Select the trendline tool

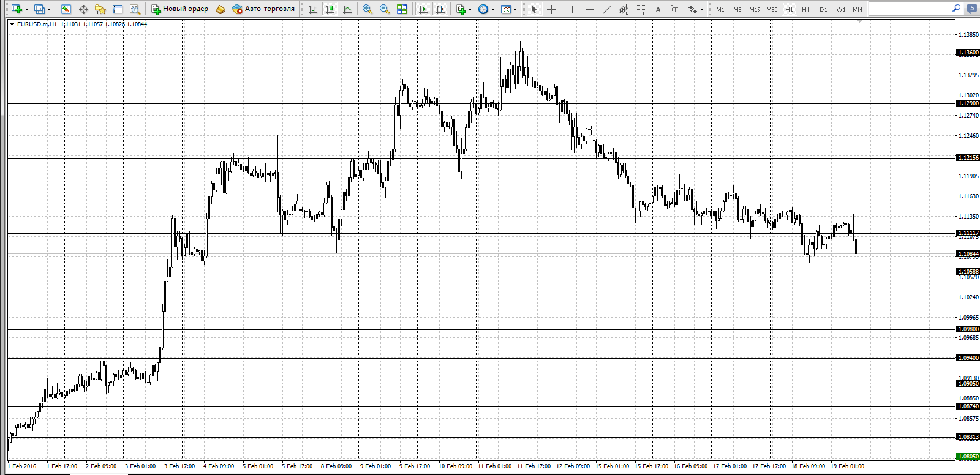[606, 9]
